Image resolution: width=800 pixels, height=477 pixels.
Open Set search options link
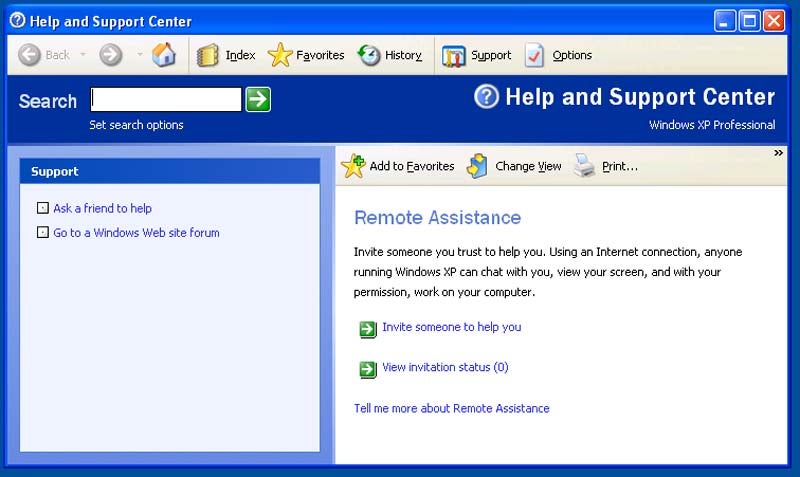pyautogui.click(x=136, y=125)
